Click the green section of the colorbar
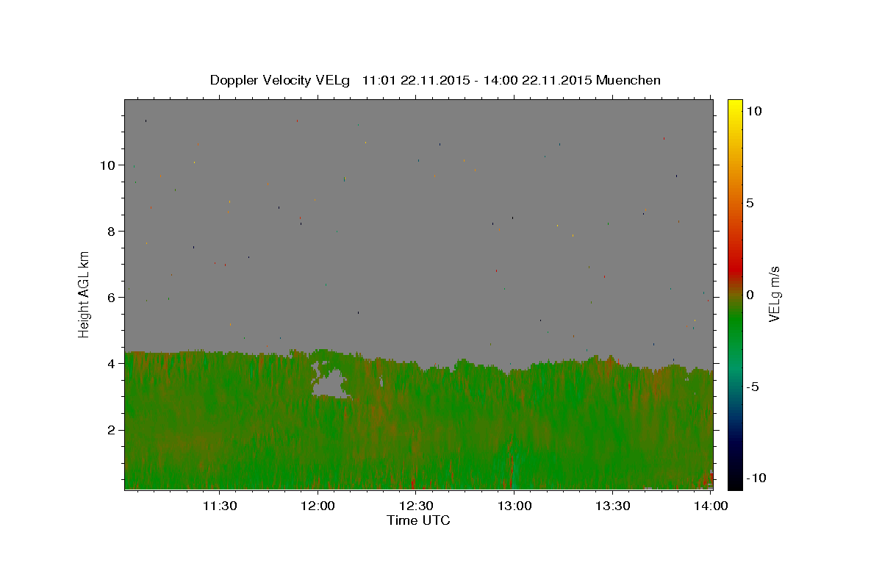 734,331
